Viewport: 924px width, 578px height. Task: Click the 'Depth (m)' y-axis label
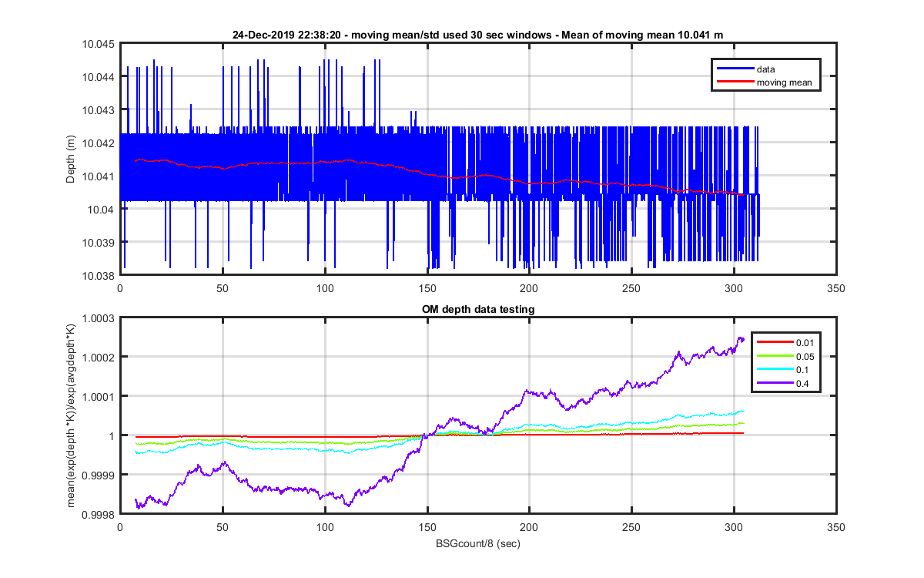click(70, 159)
